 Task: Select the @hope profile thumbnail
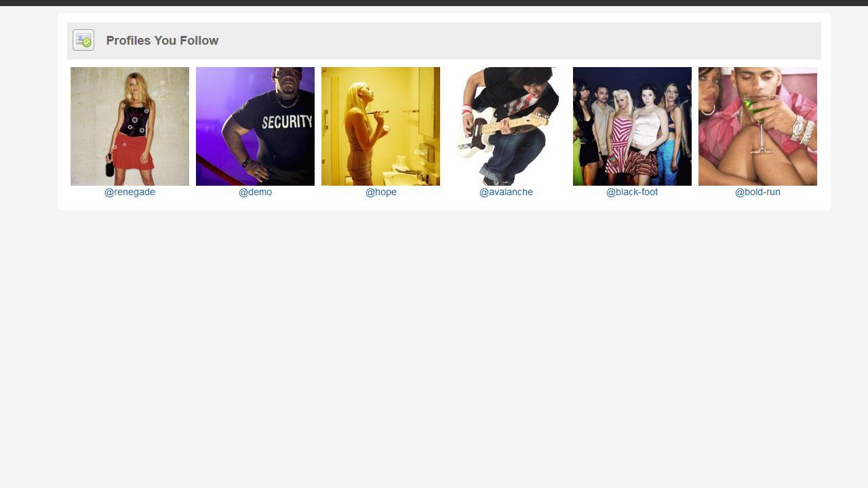[380, 126]
